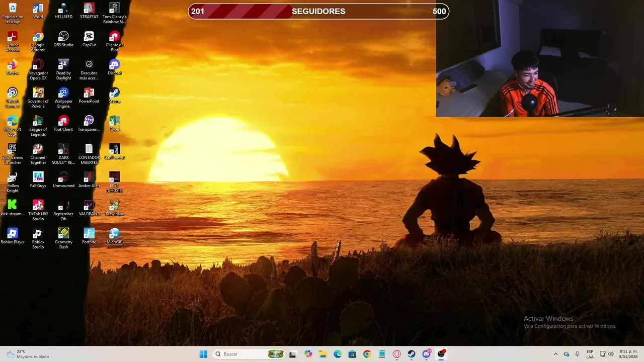This screenshot has height=362, width=644.
Task: Select the Descubre más acer shortcut
Action: click(x=89, y=70)
